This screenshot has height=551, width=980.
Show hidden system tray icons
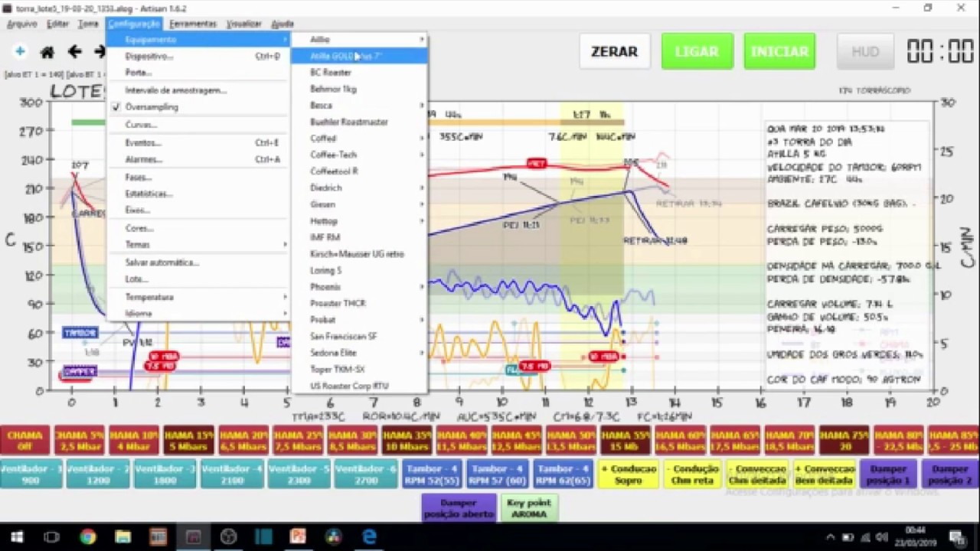click(x=831, y=537)
